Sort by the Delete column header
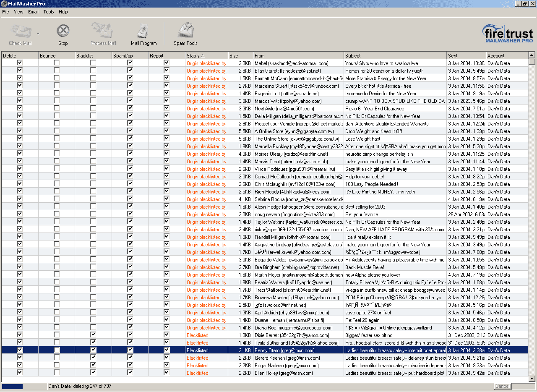Screen dimensions: 537x392 20,55
